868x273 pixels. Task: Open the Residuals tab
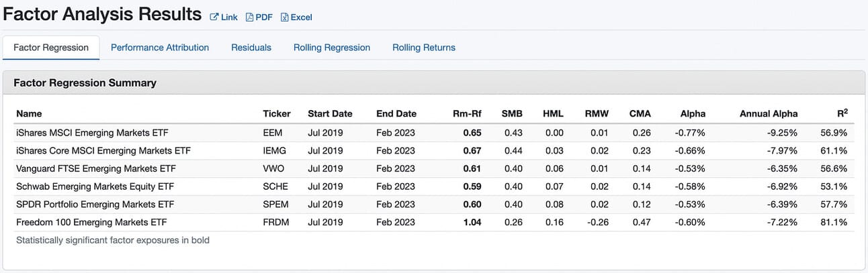(x=251, y=48)
